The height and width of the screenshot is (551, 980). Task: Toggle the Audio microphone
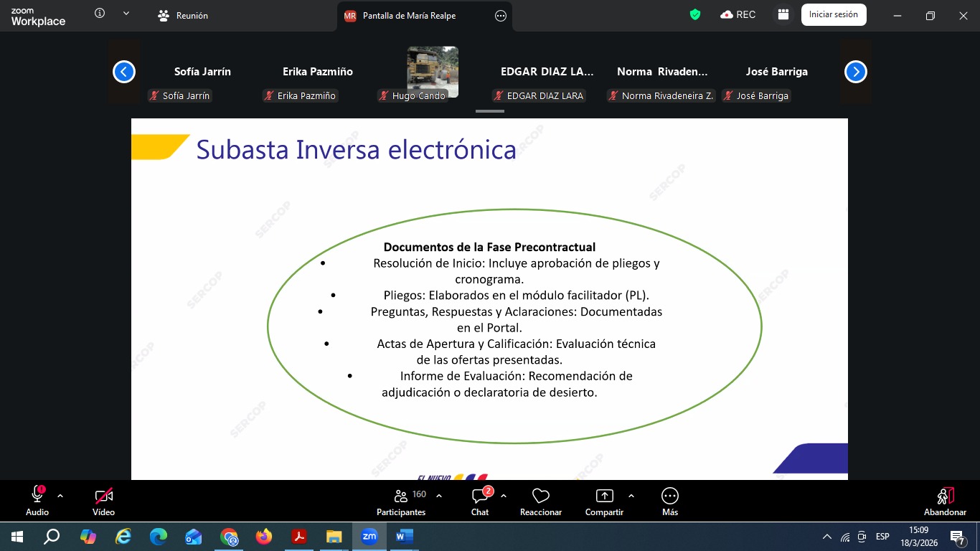[x=37, y=501]
